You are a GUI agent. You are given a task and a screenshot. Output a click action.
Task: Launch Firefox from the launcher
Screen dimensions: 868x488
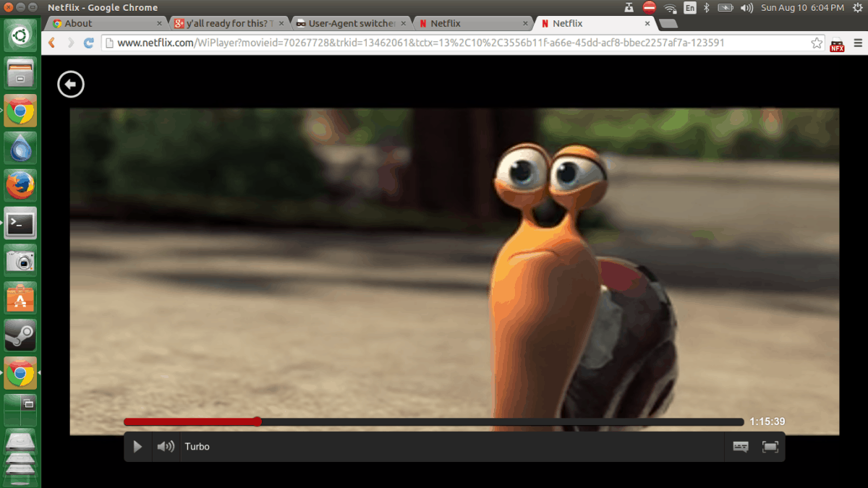(x=20, y=186)
